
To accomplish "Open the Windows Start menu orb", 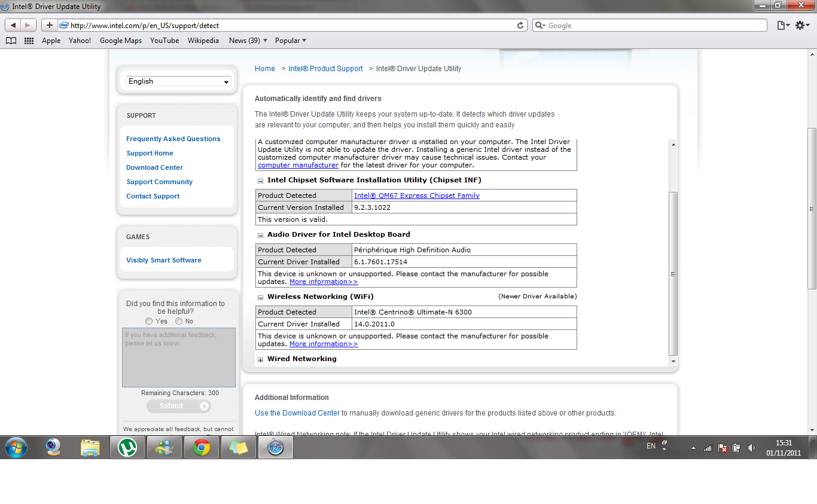I will tap(16, 447).
